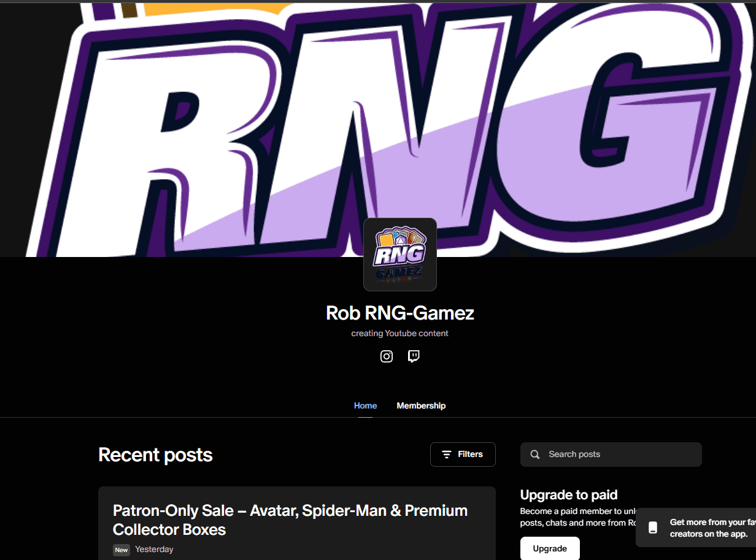756x560 pixels.
Task: Switch to the Membership tab
Action: [421, 405]
